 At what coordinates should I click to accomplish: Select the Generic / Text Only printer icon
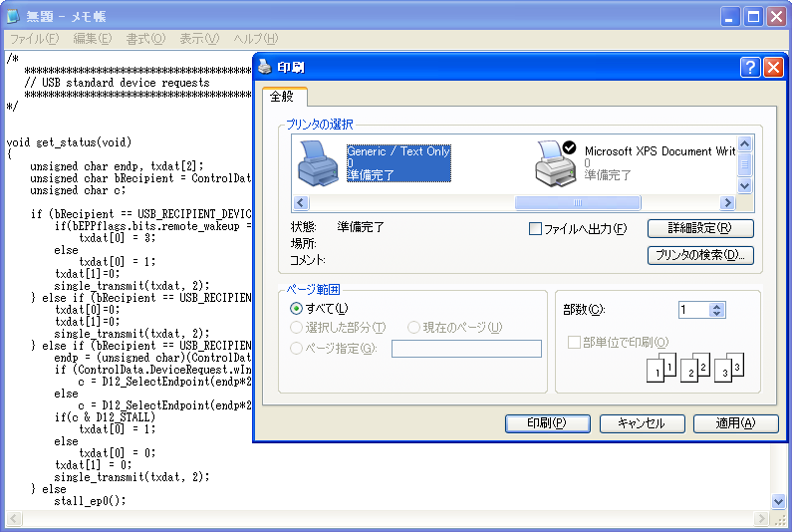319,164
